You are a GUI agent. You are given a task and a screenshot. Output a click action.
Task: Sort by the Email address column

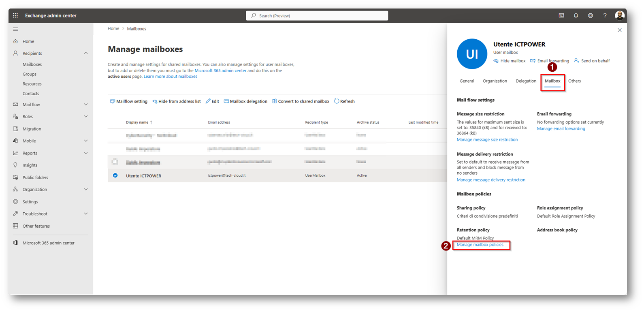click(x=219, y=122)
